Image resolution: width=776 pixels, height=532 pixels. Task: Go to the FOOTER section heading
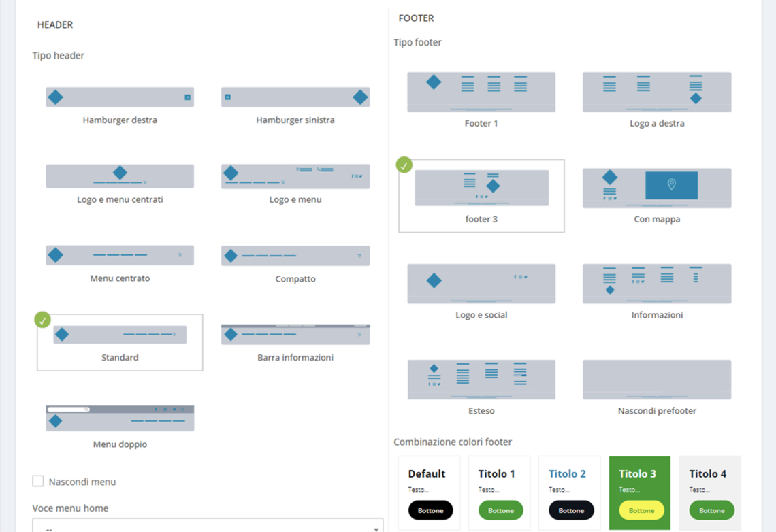pyautogui.click(x=415, y=18)
